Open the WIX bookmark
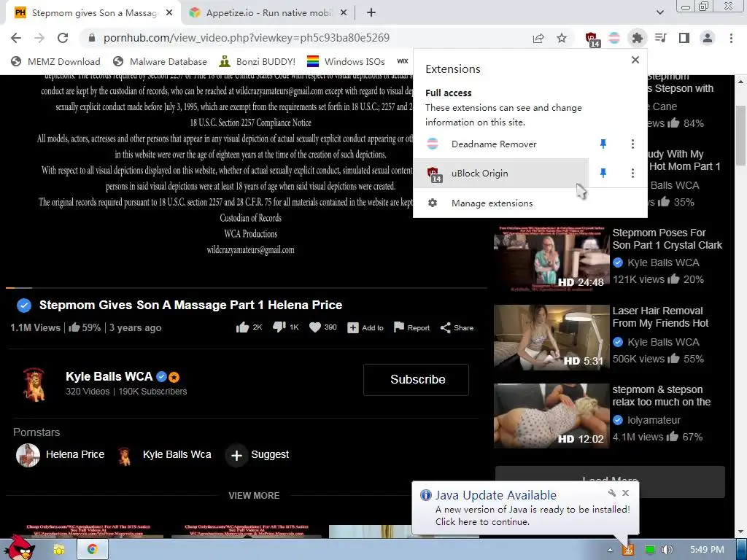 (403, 61)
